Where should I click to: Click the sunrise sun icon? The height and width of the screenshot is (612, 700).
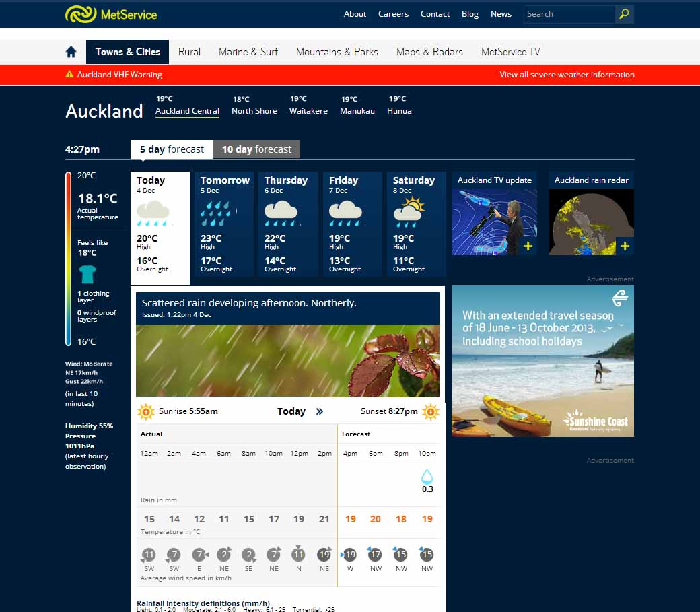point(145,411)
